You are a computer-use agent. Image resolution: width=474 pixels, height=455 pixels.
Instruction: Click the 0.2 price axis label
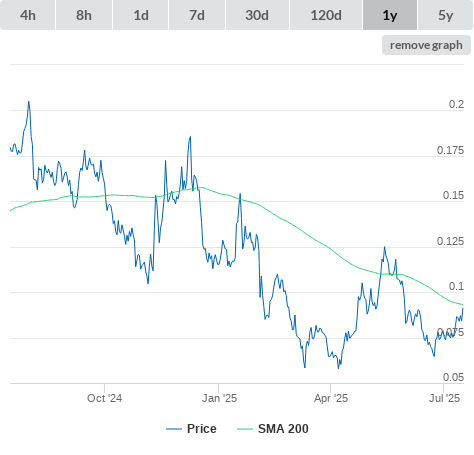point(456,104)
